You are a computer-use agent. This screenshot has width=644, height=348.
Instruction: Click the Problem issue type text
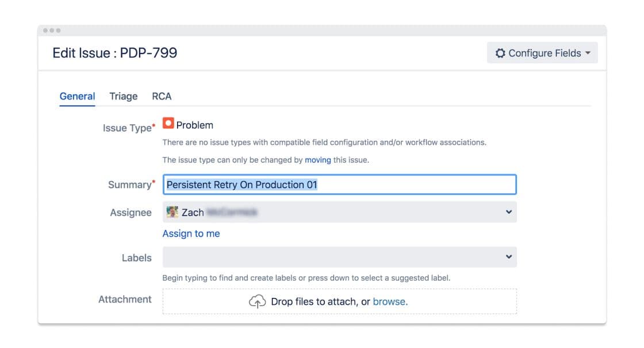[195, 125]
